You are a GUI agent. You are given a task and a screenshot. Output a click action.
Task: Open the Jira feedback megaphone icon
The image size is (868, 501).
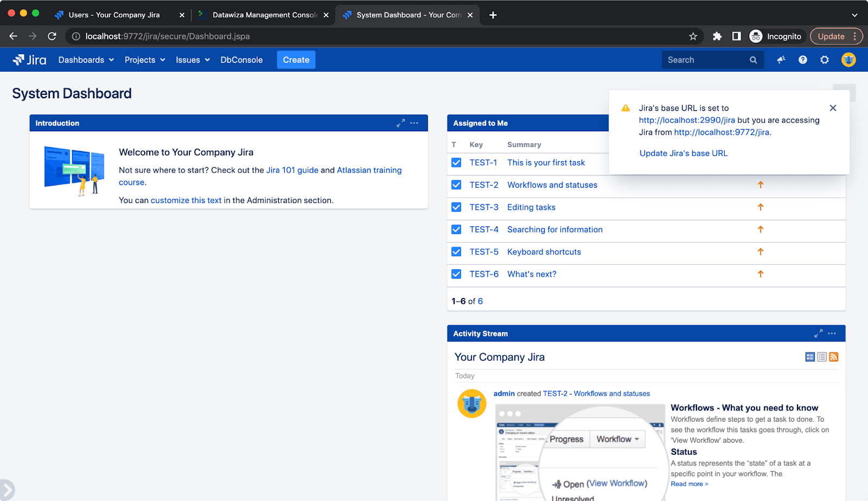click(x=781, y=60)
